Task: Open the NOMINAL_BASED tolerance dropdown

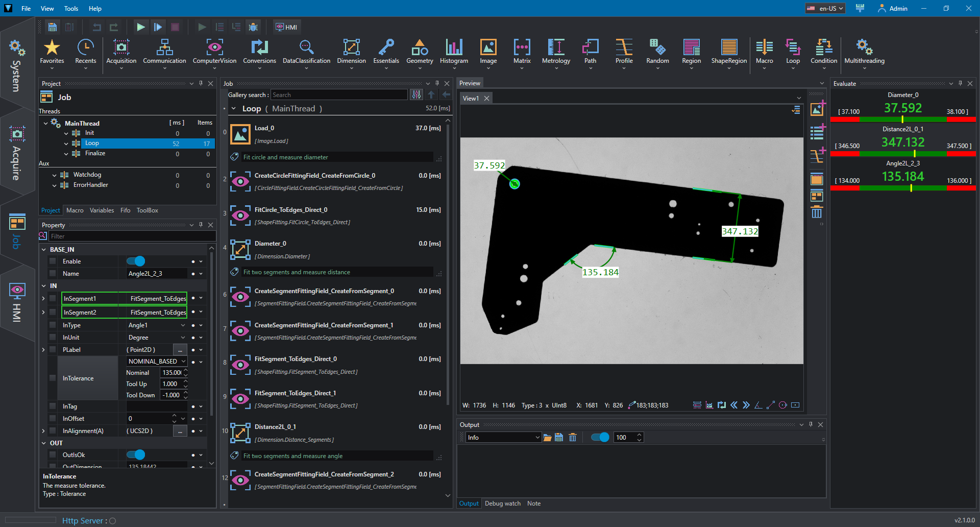Action: [x=157, y=361]
